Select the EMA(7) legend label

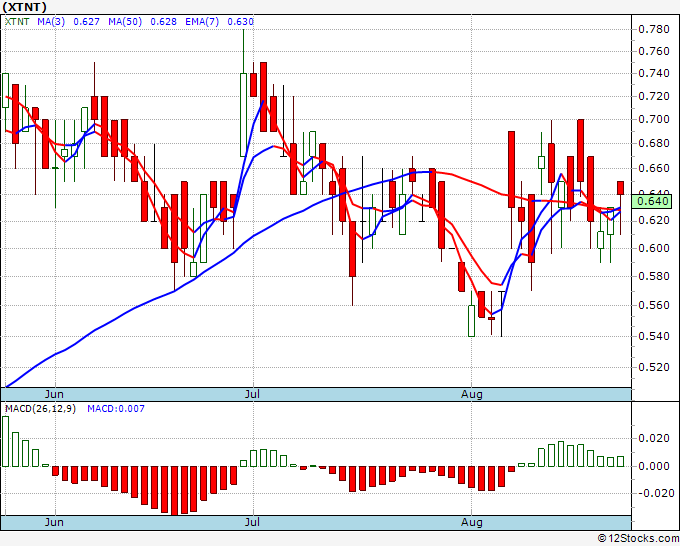pyautogui.click(x=202, y=22)
